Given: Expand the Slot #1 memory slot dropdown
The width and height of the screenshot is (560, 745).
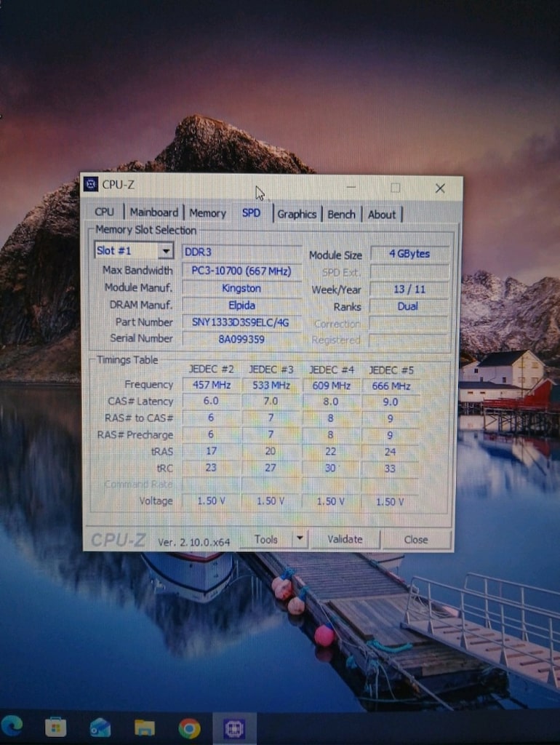Looking at the screenshot, I should click(166, 251).
